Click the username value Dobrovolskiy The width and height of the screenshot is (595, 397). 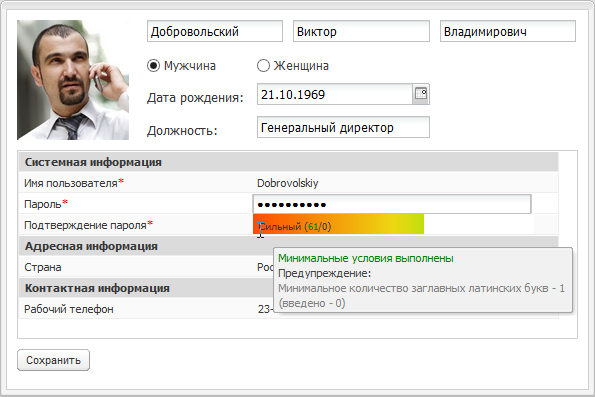tap(288, 183)
